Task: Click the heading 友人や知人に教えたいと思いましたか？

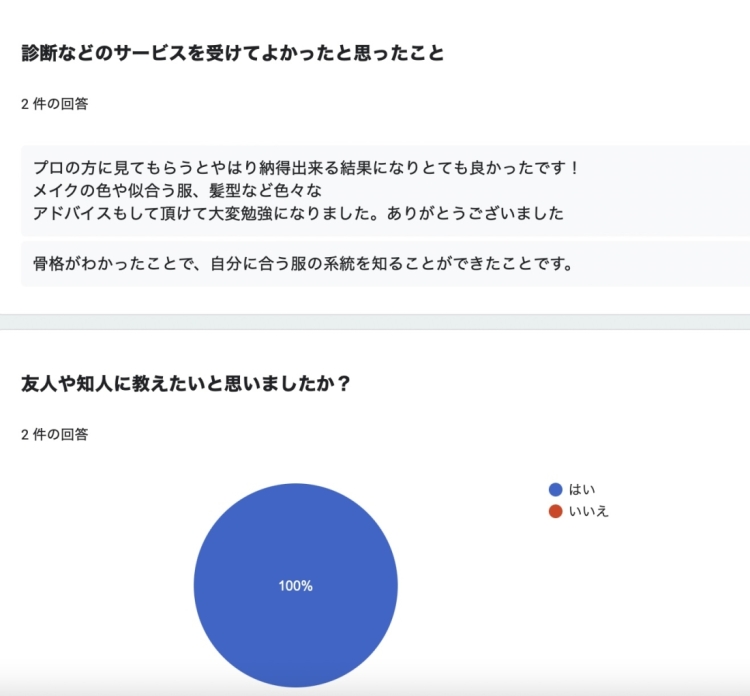Action: point(186,384)
